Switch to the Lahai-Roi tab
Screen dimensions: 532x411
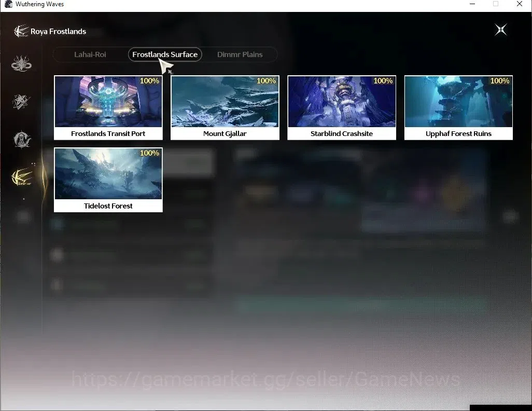click(90, 54)
